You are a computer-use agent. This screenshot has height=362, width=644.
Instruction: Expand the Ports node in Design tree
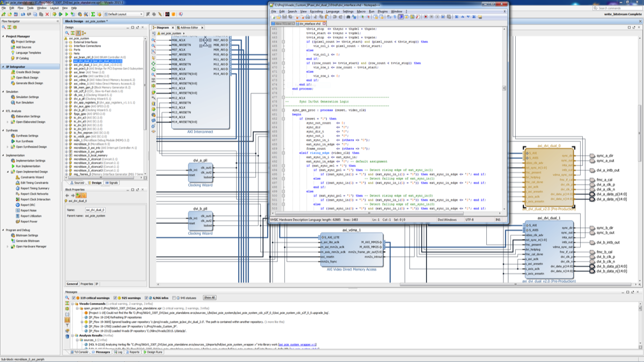[x=67, y=49]
